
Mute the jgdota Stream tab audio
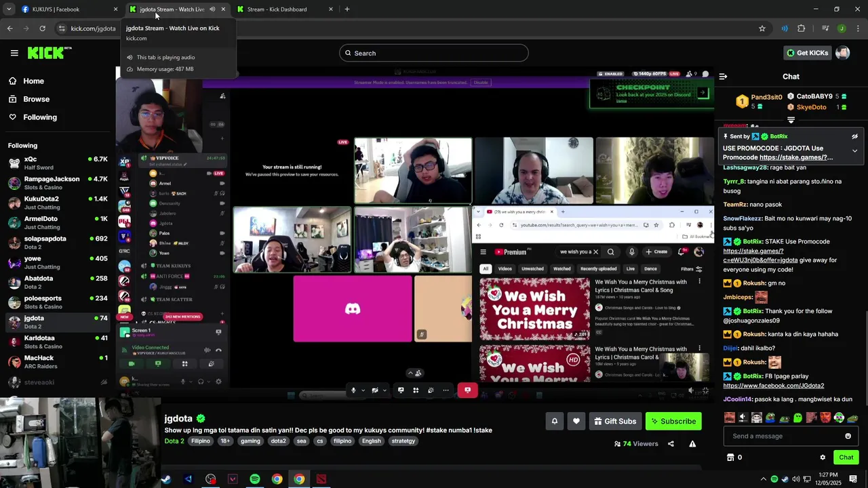click(x=212, y=9)
